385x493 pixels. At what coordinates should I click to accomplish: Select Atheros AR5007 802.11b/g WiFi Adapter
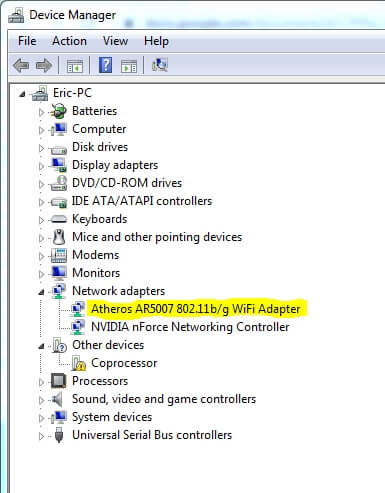pyautogui.click(x=196, y=309)
